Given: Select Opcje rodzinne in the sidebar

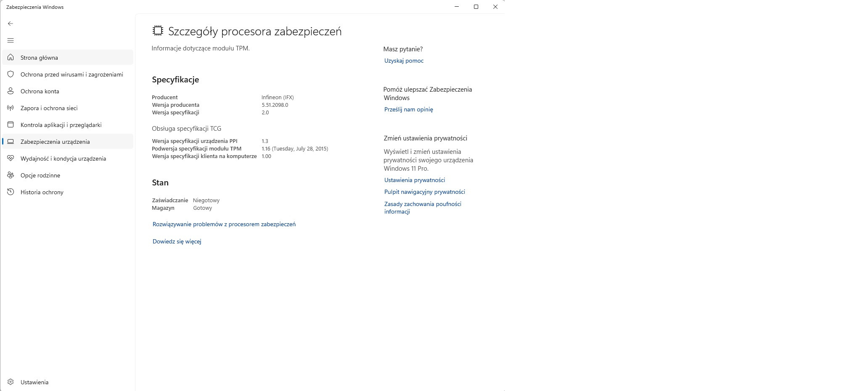Looking at the screenshot, I should [x=40, y=175].
